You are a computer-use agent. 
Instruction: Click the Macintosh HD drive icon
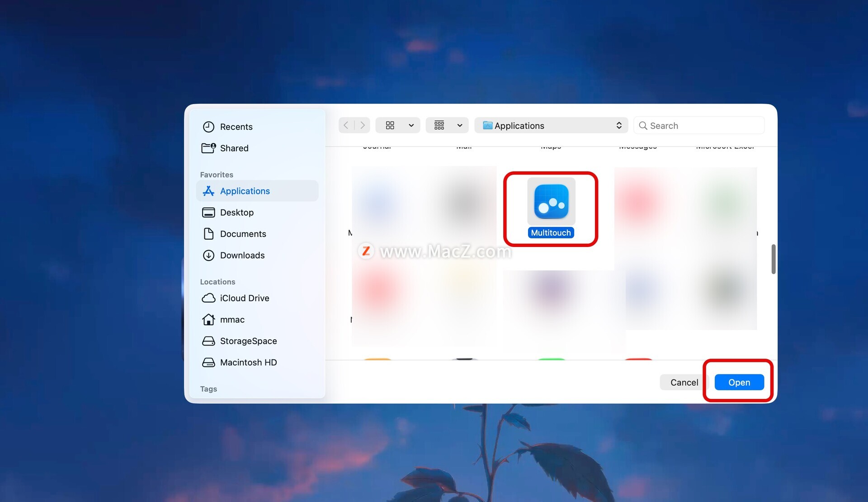tap(208, 362)
